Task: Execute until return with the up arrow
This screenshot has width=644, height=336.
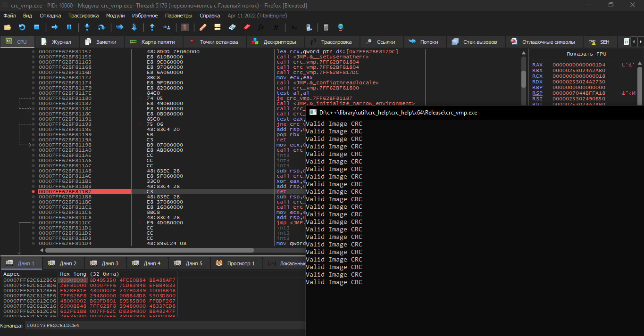Action: click(152, 27)
